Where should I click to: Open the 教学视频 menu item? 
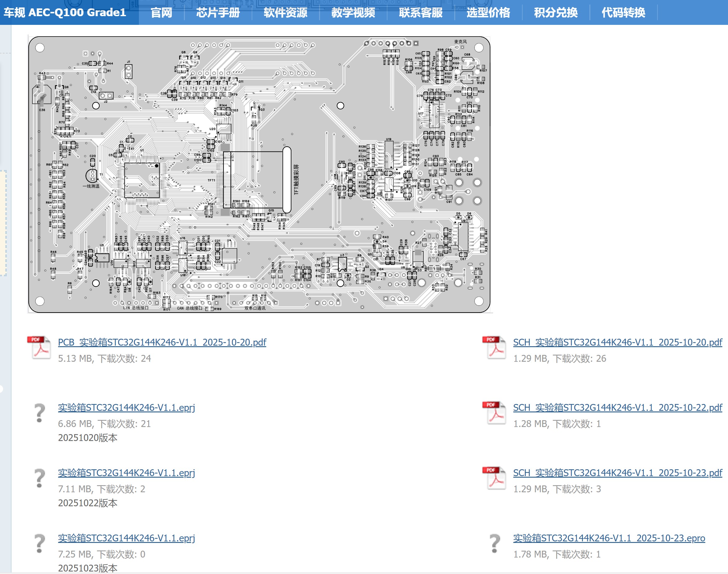pyautogui.click(x=353, y=13)
